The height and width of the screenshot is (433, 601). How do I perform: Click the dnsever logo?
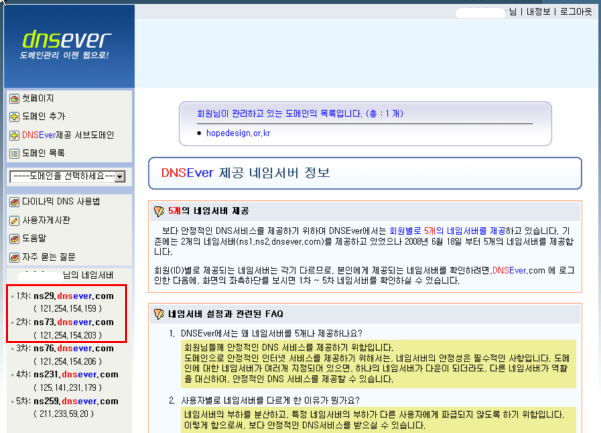[67, 39]
